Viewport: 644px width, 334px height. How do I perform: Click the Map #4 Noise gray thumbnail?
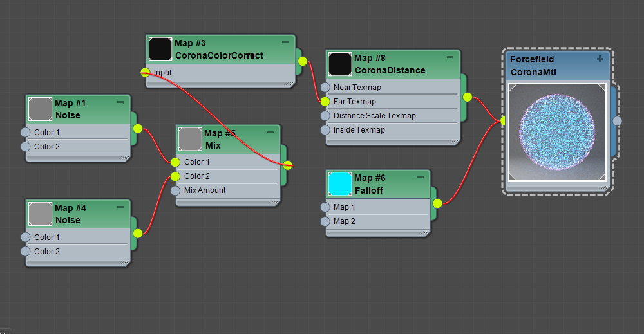(x=40, y=214)
